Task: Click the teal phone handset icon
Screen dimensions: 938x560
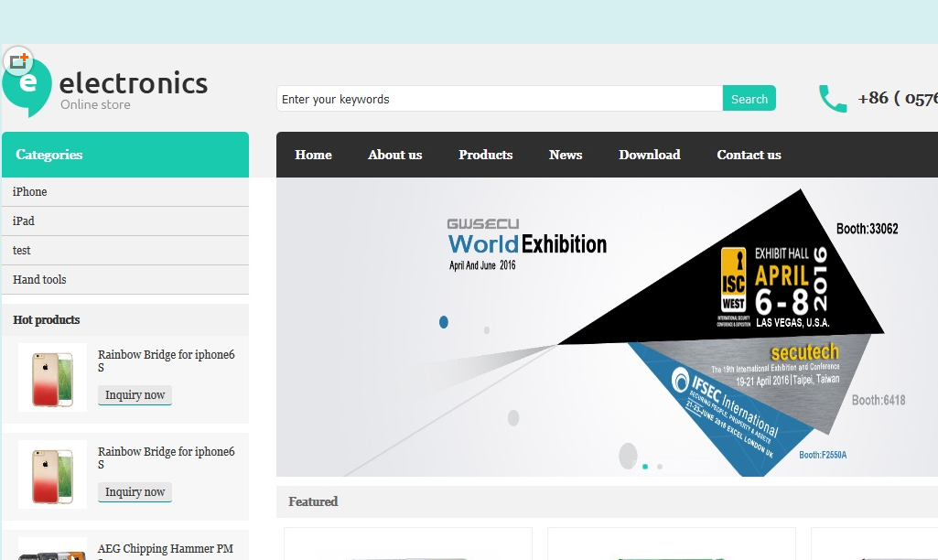Action: tap(833, 99)
